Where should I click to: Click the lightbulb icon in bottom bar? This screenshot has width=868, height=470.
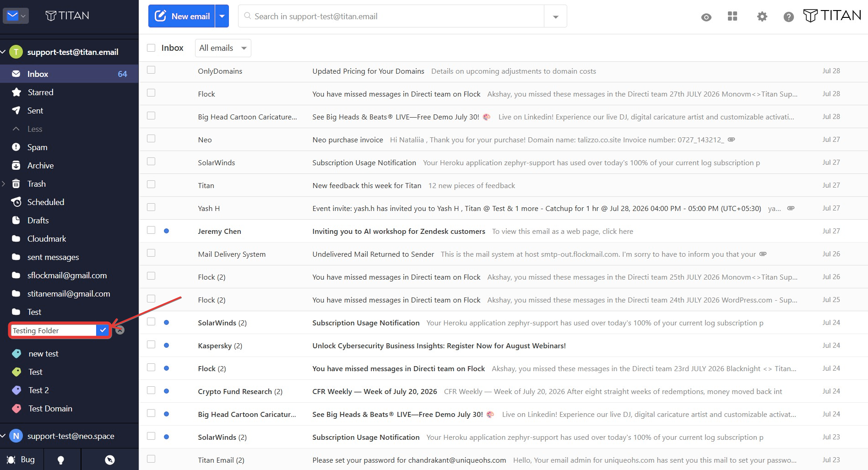coord(61,460)
